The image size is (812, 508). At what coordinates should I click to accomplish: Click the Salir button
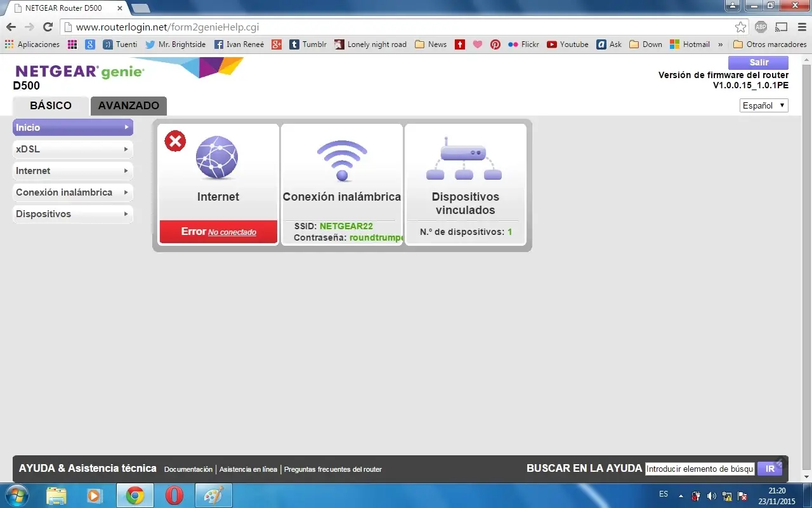click(x=758, y=62)
